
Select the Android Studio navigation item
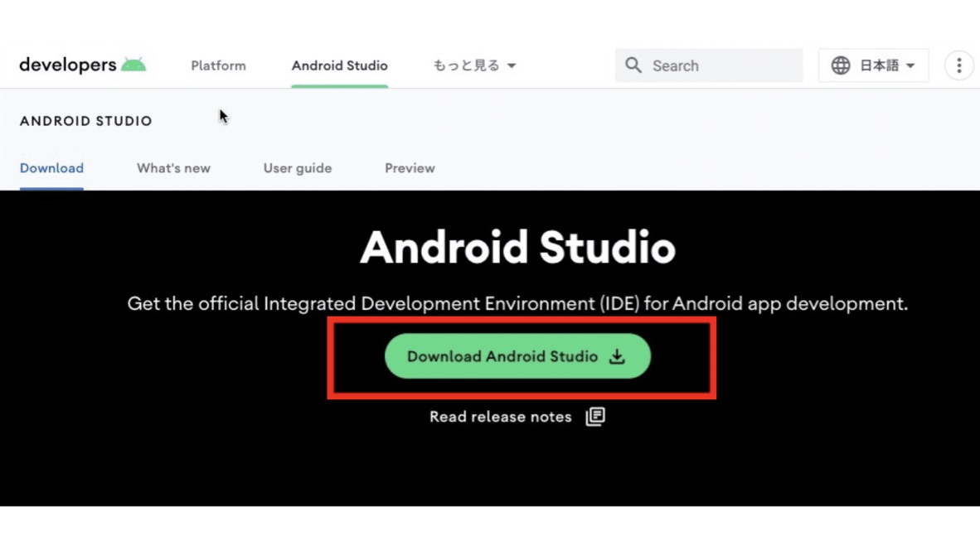(339, 65)
